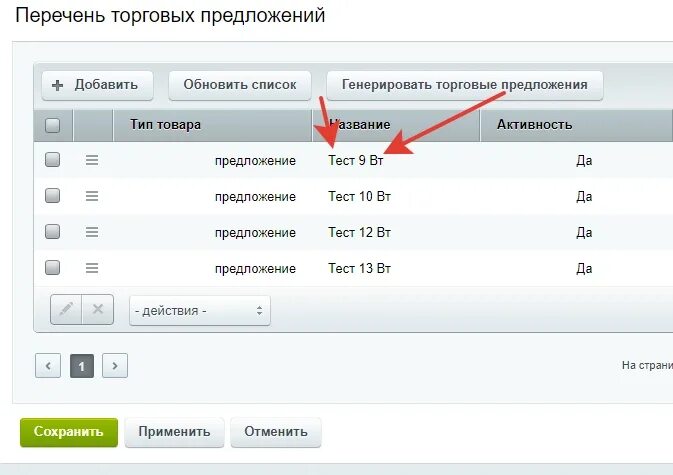The width and height of the screenshot is (673, 475).
Task: Open the действия dropdown
Action: click(200, 311)
